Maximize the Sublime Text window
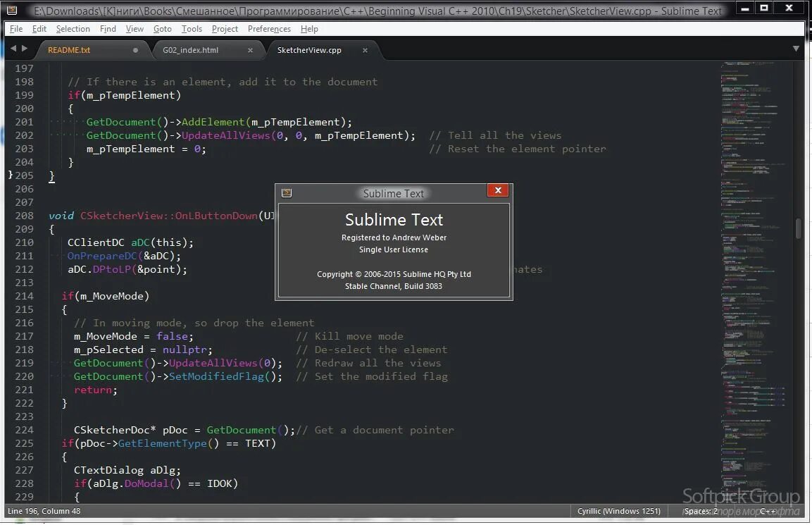Screen dimensions: 812x525 pos(764,8)
